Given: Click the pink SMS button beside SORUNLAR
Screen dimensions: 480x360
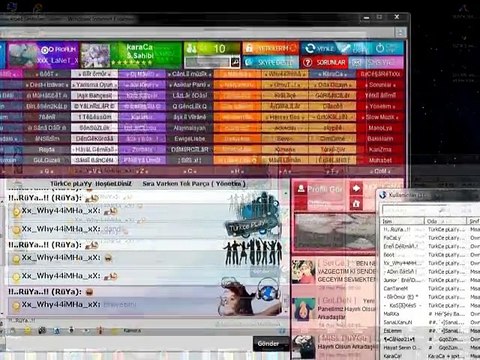Looking at the screenshot, I should coord(376,62).
